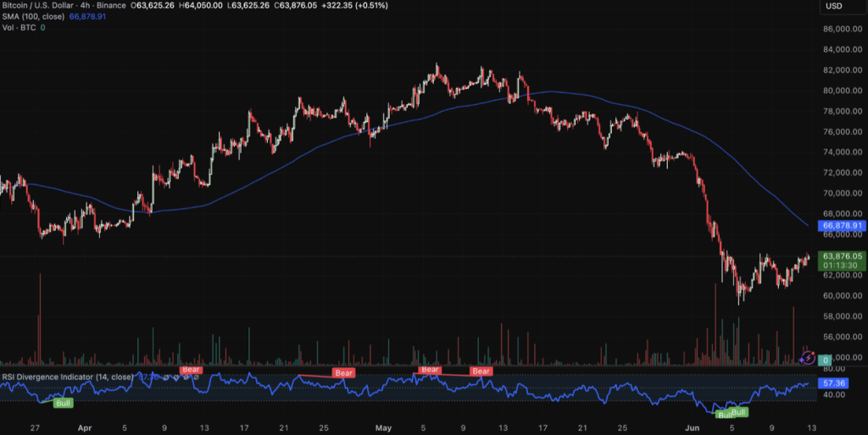Click the 80.00 RSI scale label
Screen dimensions: 868x435
(834, 369)
